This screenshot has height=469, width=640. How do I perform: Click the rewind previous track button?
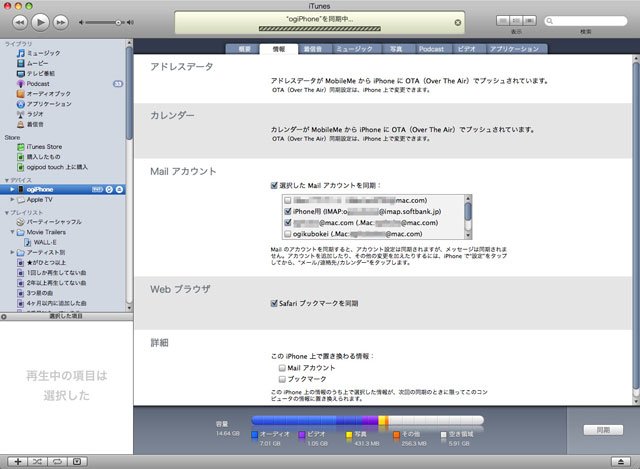pyautogui.click(x=20, y=22)
